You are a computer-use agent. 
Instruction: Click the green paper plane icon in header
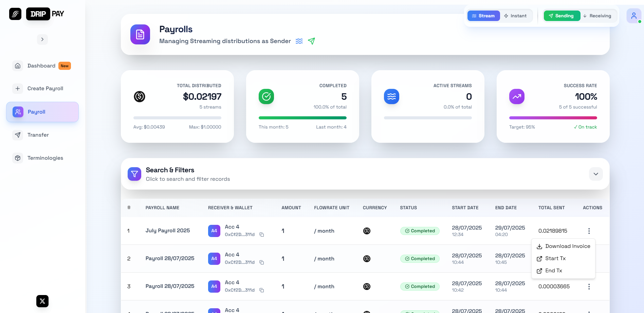pos(311,41)
